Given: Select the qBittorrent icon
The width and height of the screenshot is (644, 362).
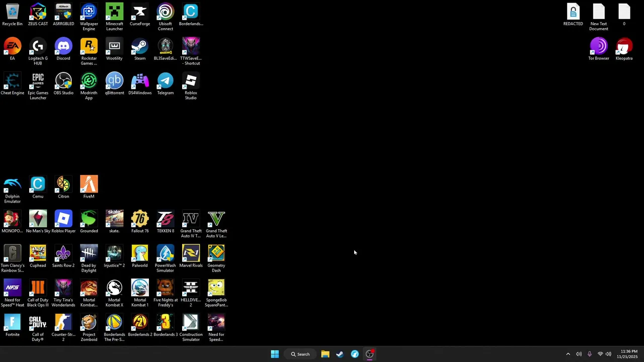Looking at the screenshot, I should [x=114, y=84].
